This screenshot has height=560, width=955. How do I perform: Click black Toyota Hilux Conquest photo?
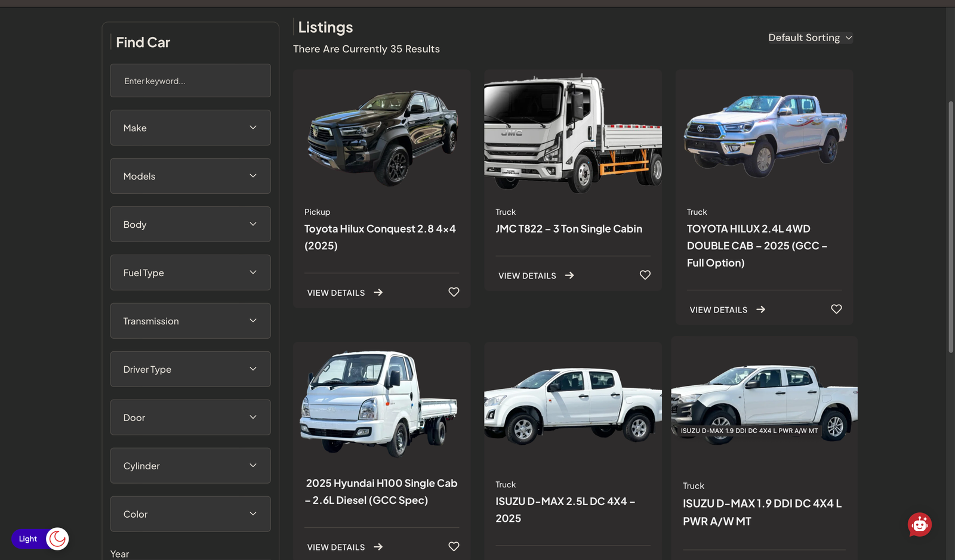(382, 134)
